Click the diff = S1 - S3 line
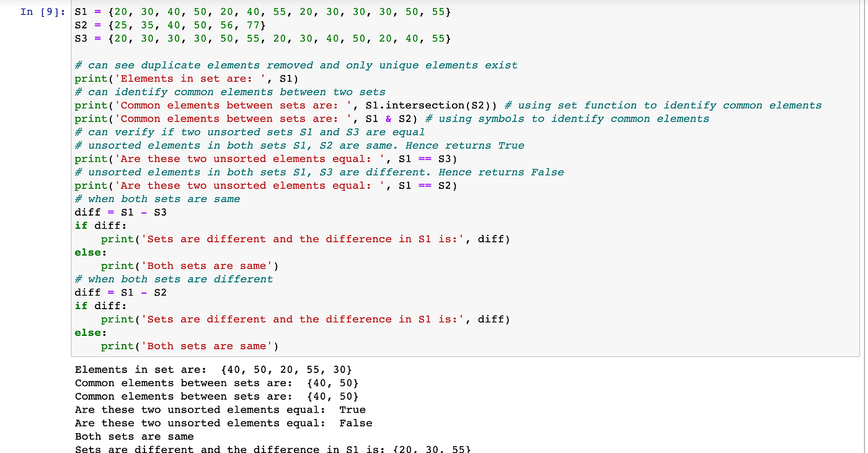868x453 pixels. 122,212
